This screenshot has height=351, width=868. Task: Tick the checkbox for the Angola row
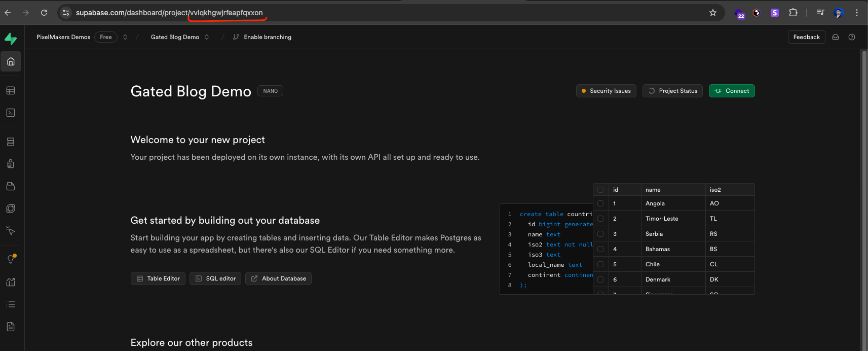600,203
